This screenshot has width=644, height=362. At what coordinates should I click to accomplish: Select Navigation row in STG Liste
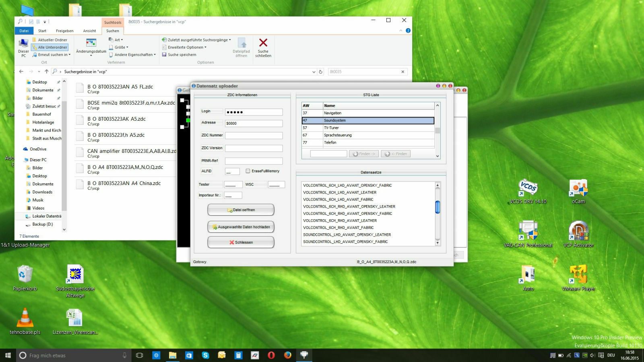coord(368,113)
